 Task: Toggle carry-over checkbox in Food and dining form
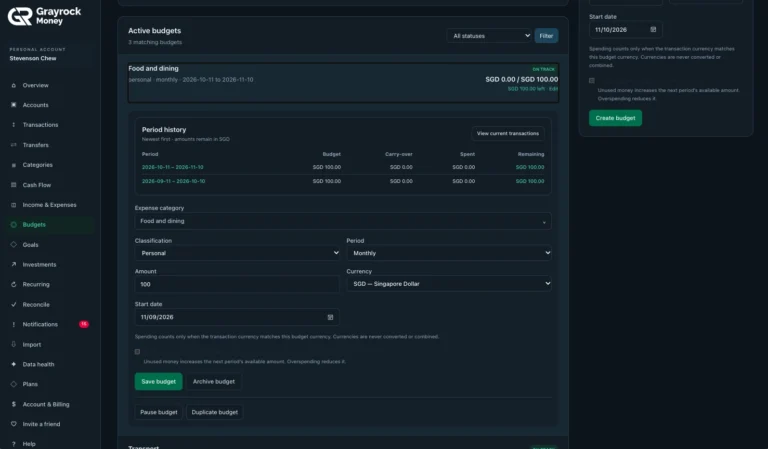[x=137, y=352]
